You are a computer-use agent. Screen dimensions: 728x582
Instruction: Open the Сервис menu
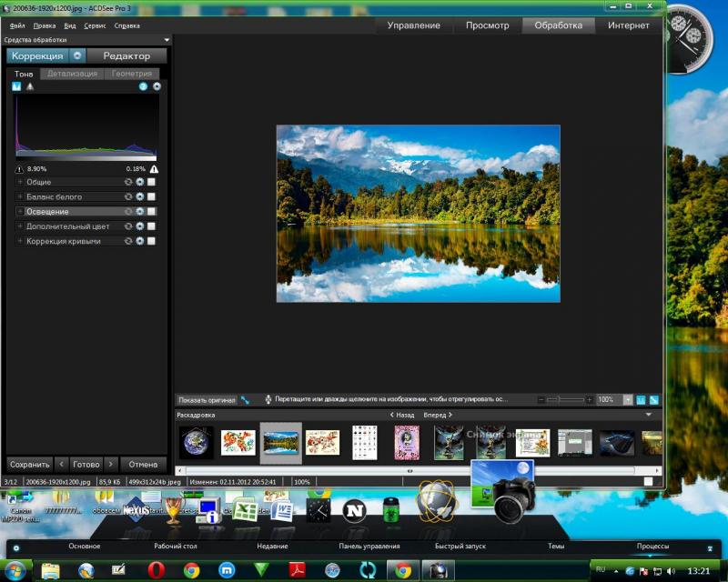point(95,26)
